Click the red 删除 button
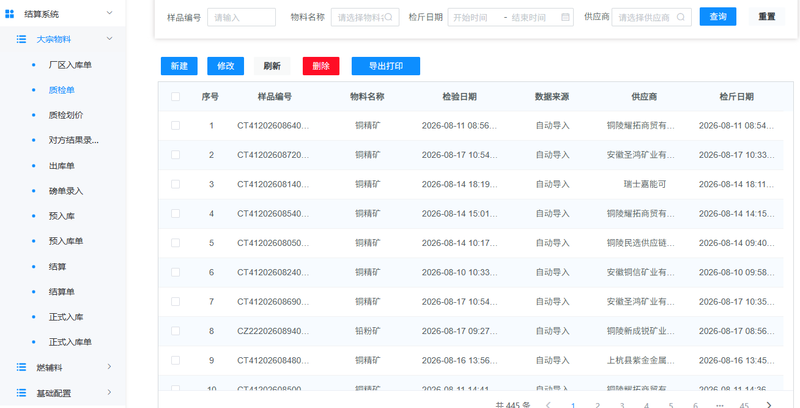The width and height of the screenshot is (800, 408). pyautogui.click(x=321, y=66)
